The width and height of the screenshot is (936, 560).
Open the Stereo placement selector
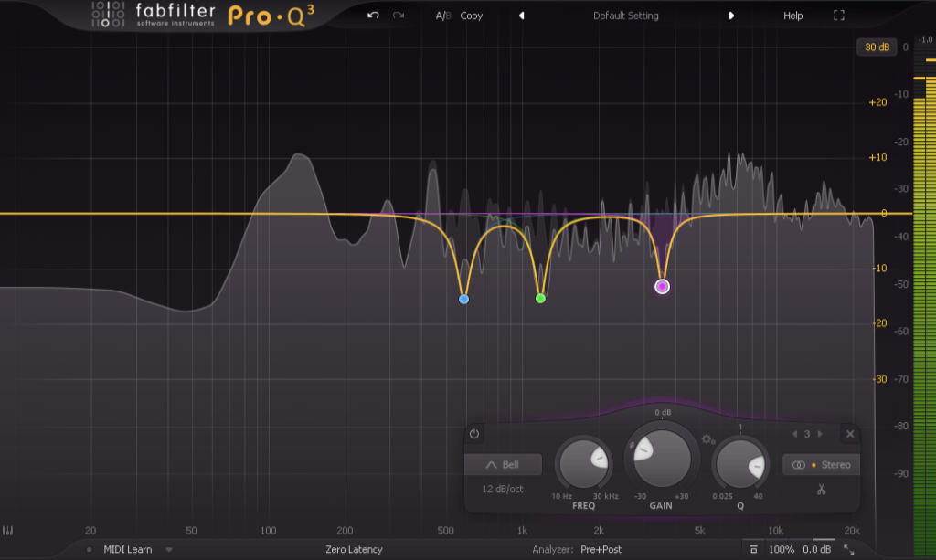pos(822,465)
